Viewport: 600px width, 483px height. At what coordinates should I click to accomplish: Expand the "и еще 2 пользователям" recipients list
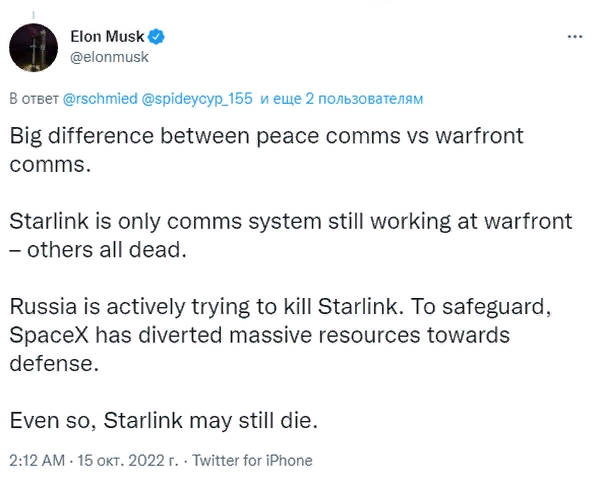coord(341,99)
